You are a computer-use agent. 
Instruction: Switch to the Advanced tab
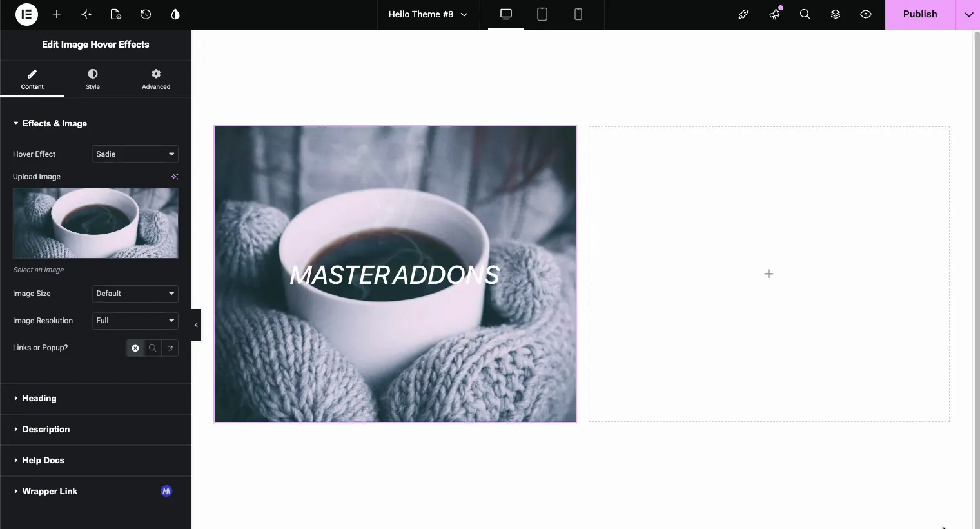coord(156,79)
